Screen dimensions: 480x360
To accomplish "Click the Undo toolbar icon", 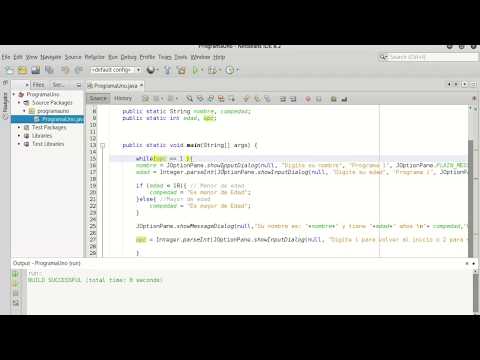I will [x=65, y=70].
